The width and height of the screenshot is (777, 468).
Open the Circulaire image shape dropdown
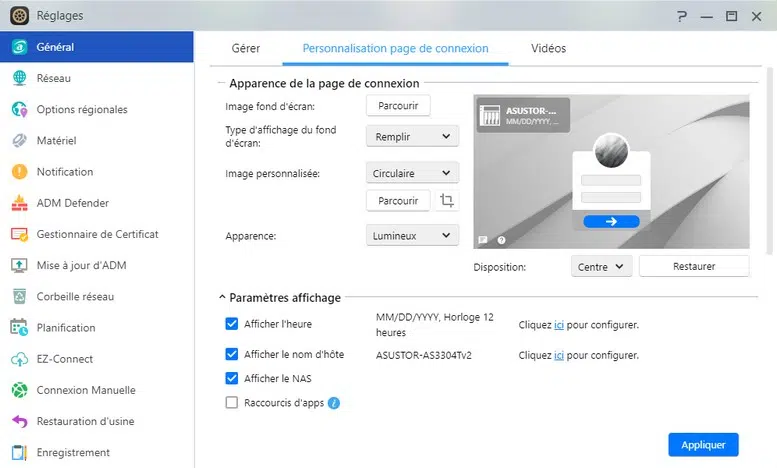coord(412,174)
